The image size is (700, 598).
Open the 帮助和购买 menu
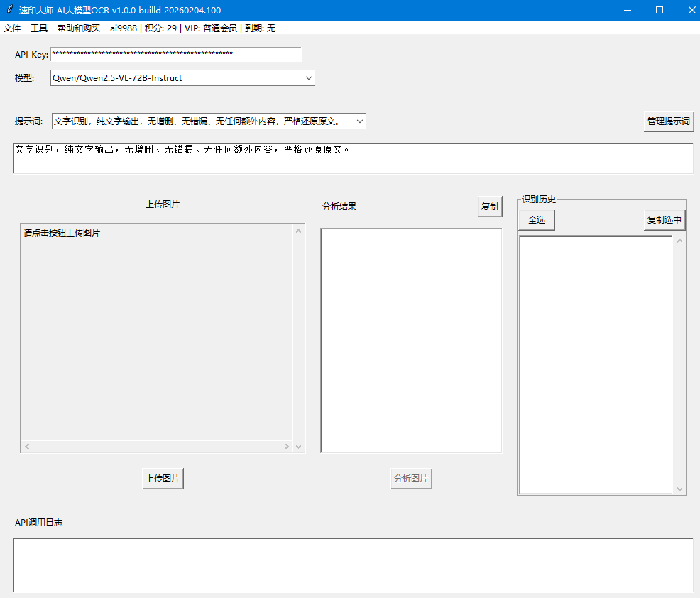click(79, 28)
